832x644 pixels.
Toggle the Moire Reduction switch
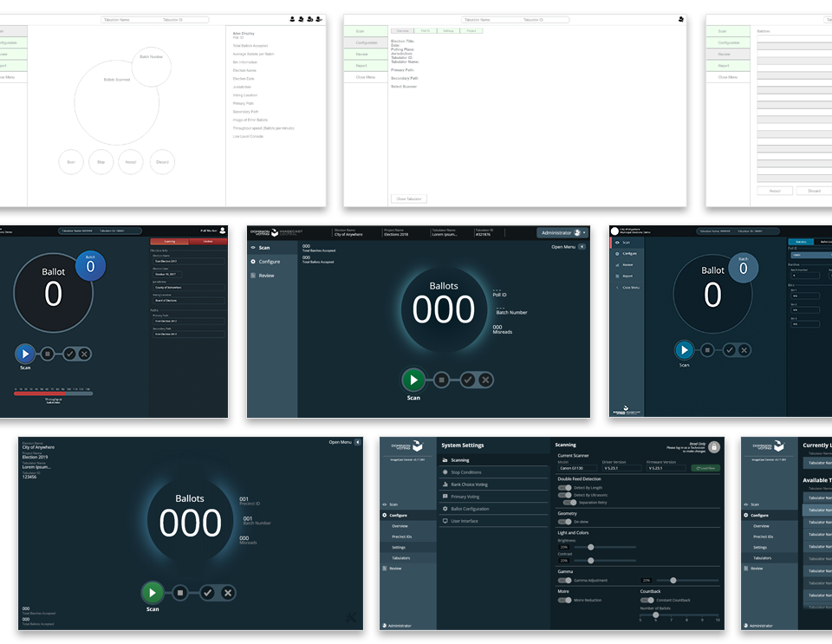tap(564, 600)
